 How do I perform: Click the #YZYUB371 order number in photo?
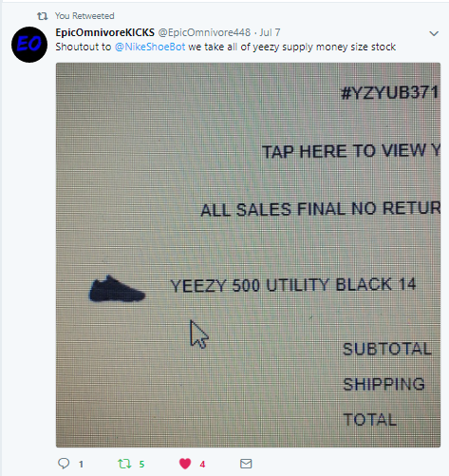(x=390, y=93)
